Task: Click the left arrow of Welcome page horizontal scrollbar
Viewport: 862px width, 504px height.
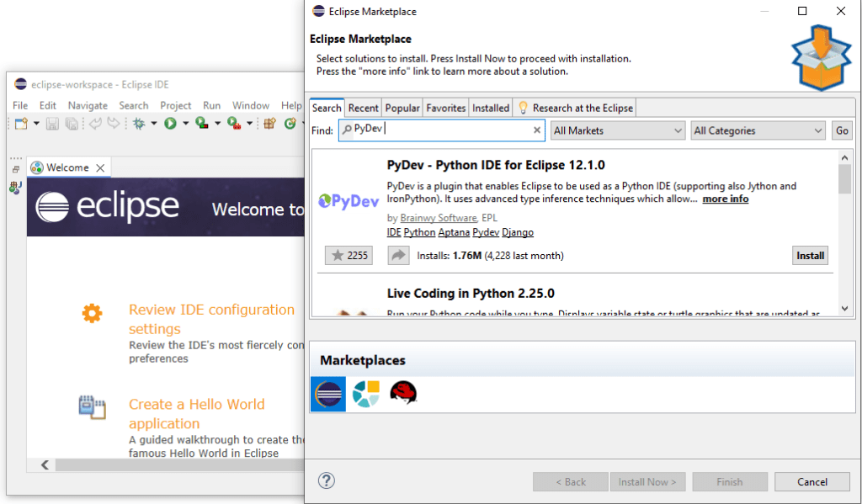Action: 45,465
